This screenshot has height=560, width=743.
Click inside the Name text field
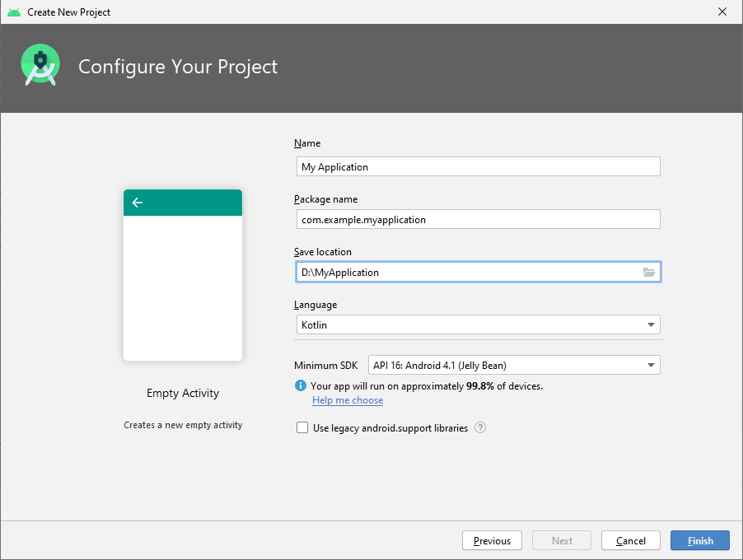(x=478, y=166)
